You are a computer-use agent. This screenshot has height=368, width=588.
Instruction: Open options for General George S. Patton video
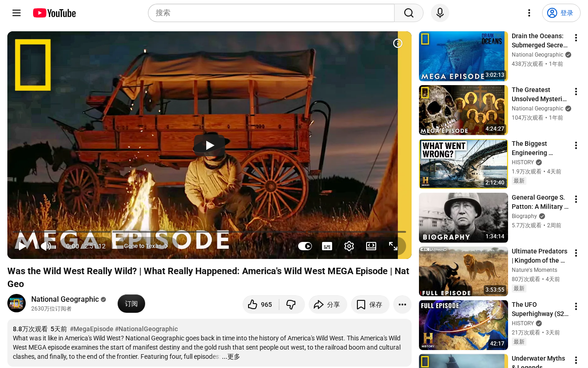click(576, 199)
